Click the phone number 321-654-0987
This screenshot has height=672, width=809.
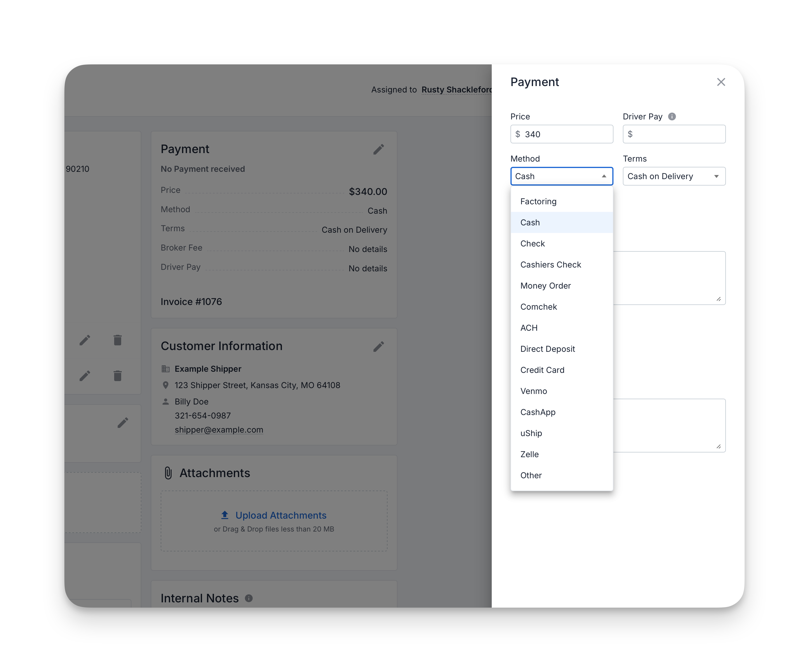(x=203, y=416)
